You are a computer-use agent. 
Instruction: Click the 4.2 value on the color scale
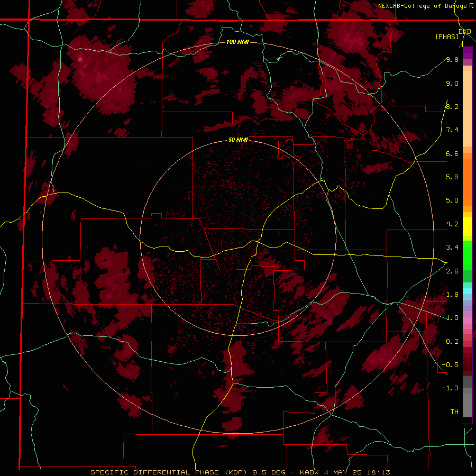[452, 224]
